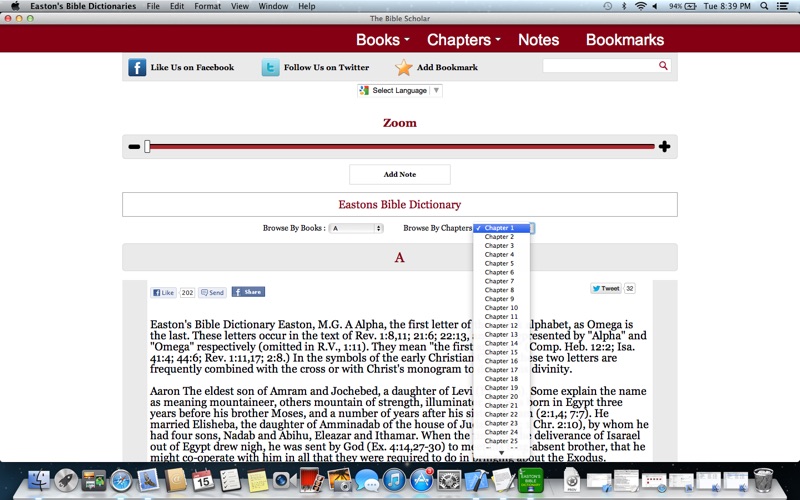This screenshot has height=500, width=800.
Task: Open the Books dropdown in the red header
Action: pyautogui.click(x=383, y=40)
